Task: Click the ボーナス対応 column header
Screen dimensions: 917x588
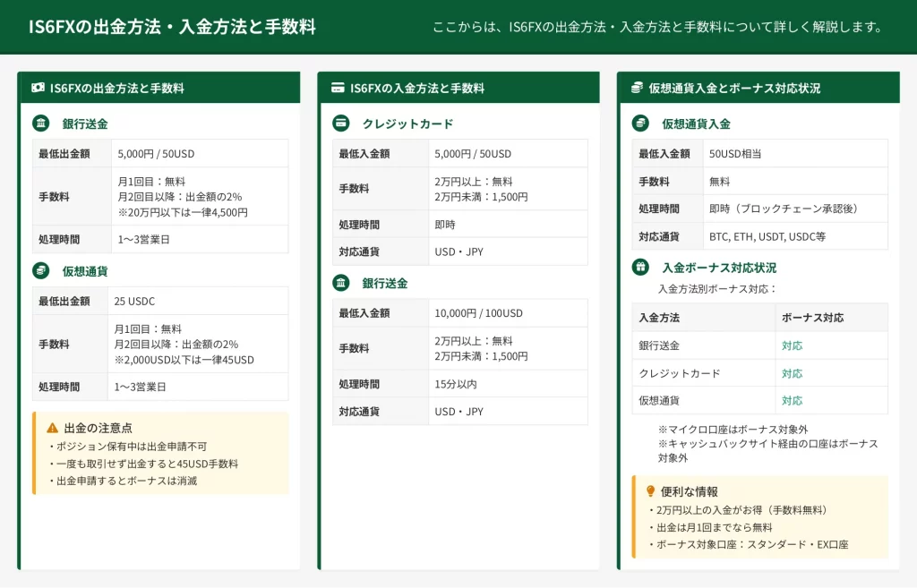Action: (x=812, y=318)
